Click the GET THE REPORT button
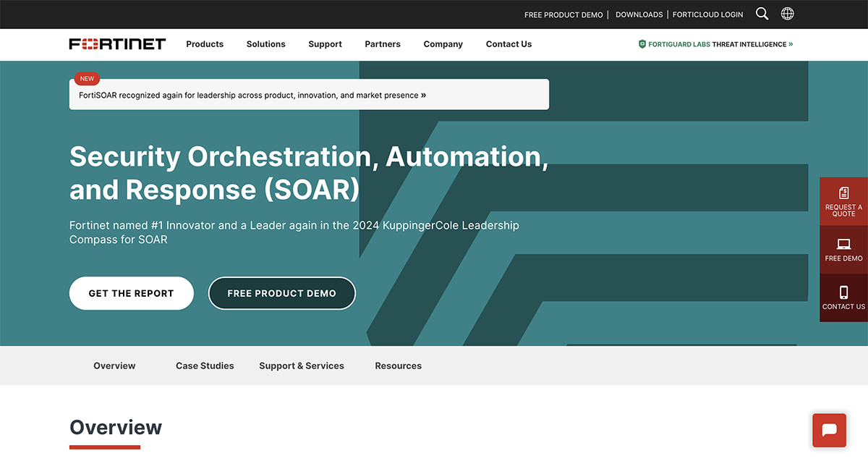This screenshot has height=469, width=868. 131,293
